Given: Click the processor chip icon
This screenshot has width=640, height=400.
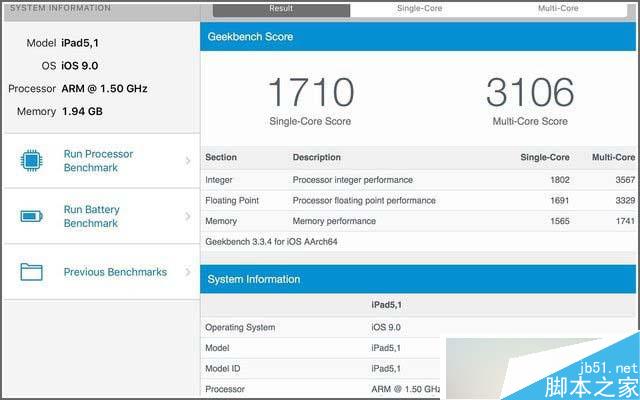Looking at the screenshot, I should click(x=31, y=160).
